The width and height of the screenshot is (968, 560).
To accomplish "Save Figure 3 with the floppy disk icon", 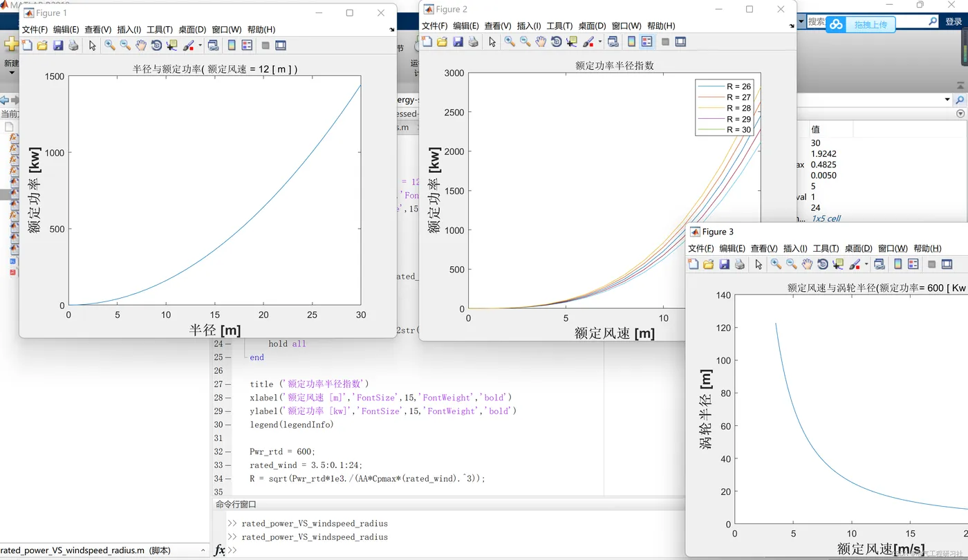I will click(724, 264).
